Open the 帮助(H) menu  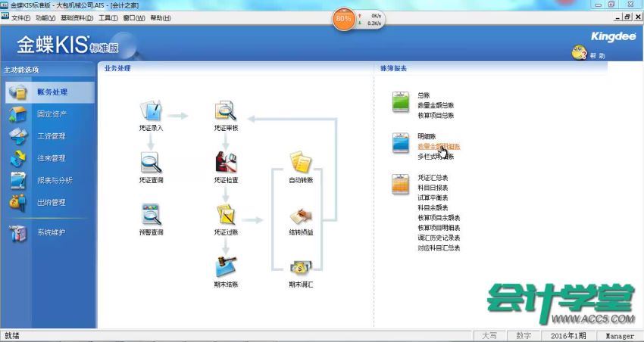[161, 18]
